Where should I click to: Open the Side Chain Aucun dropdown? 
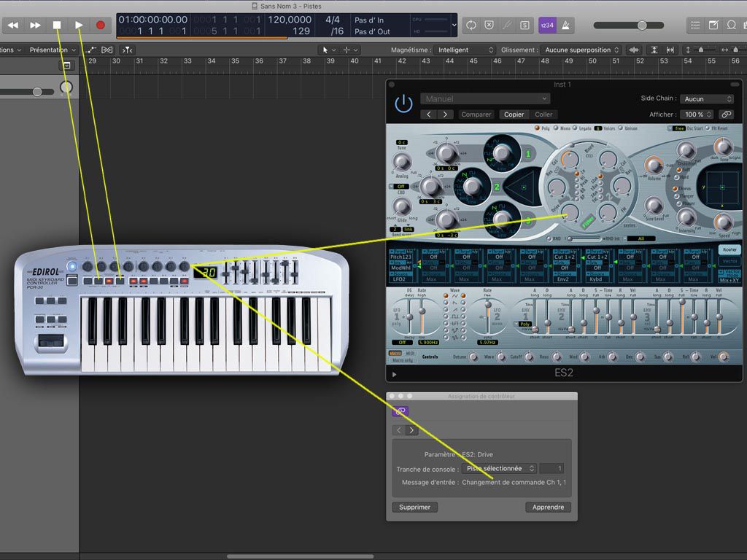(x=706, y=98)
